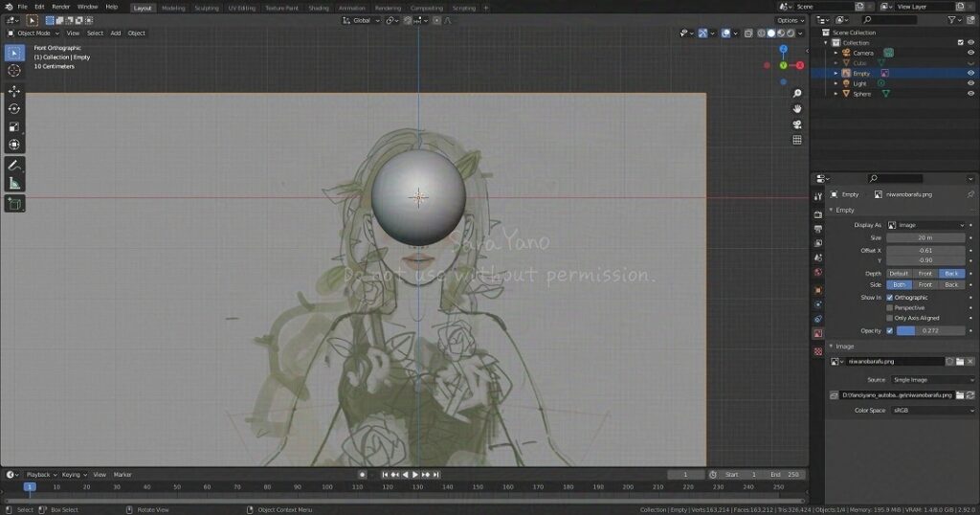Image resolution: width=980 pixels, height=515 pixels.
Task: Toggle camera view icon in viewport
Action: (797, 124)
